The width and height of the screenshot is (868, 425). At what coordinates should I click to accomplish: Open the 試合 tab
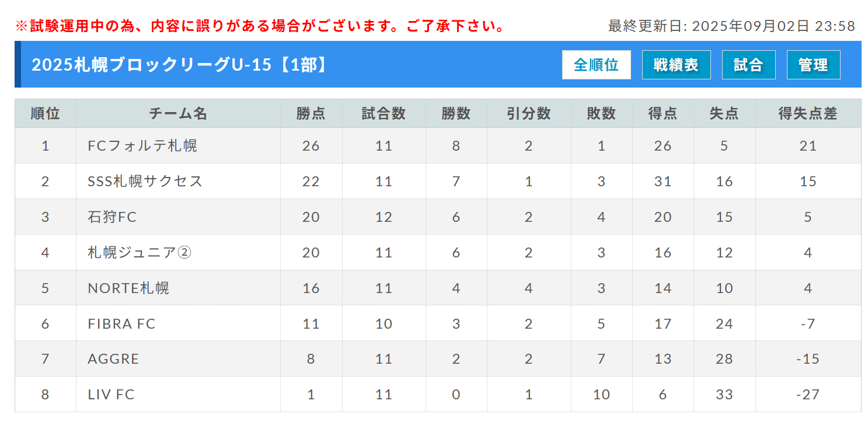coord(748,65)
